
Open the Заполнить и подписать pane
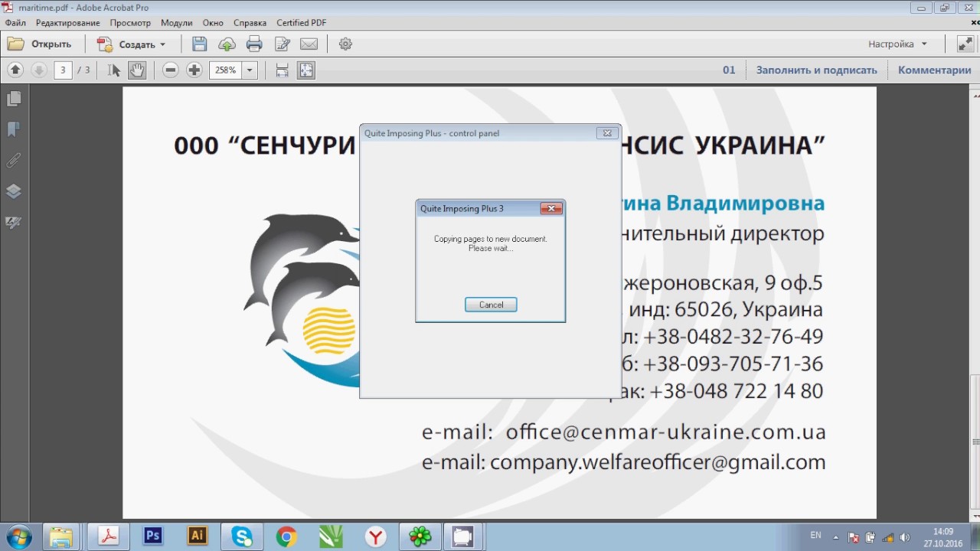click(x=816, y=70)
